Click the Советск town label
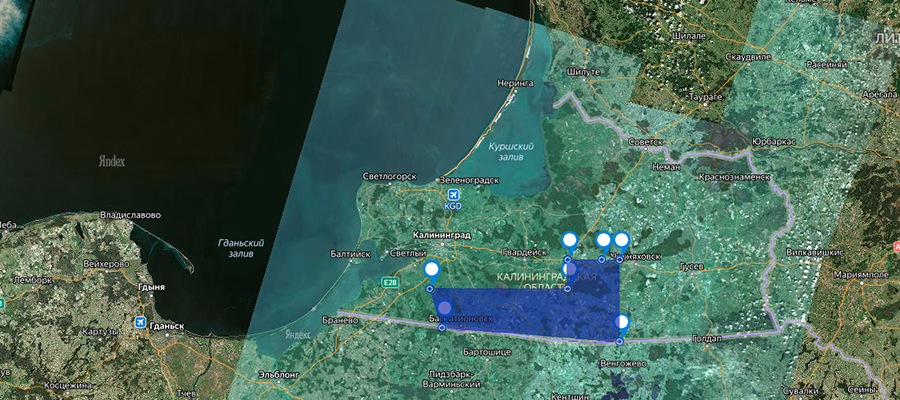Viewport: 900px width, 400px height. click(645, 141)
